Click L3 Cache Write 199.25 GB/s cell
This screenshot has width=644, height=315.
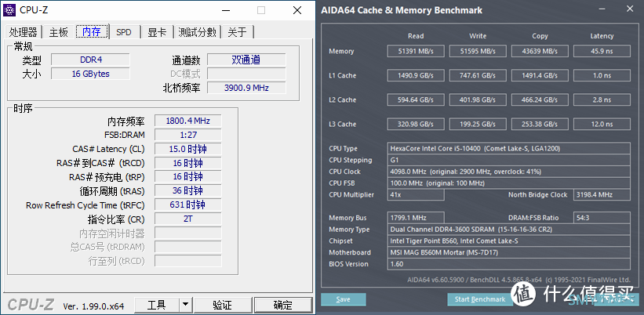point(478,124)
